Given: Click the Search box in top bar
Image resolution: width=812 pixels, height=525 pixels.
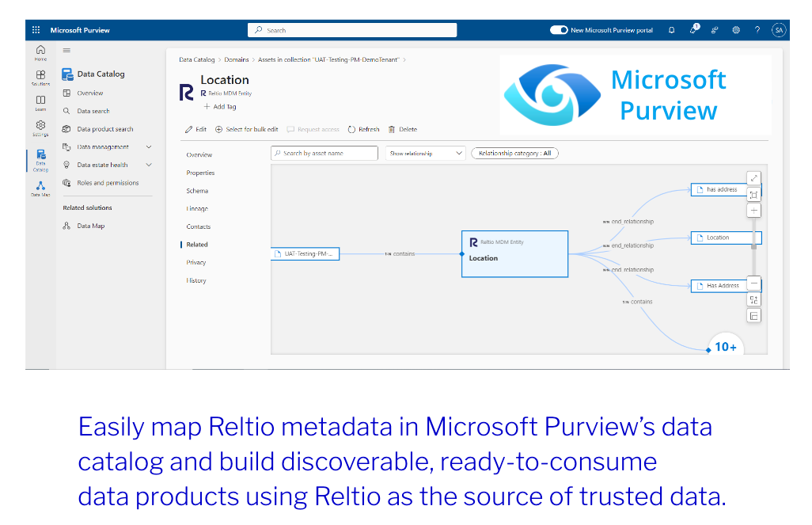Looking at the screenshot, I should (x=352, y=30).
